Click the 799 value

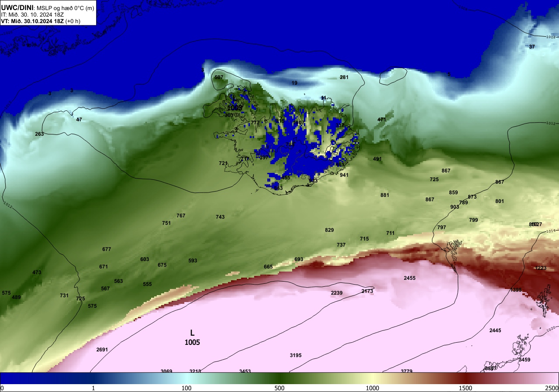473,220
